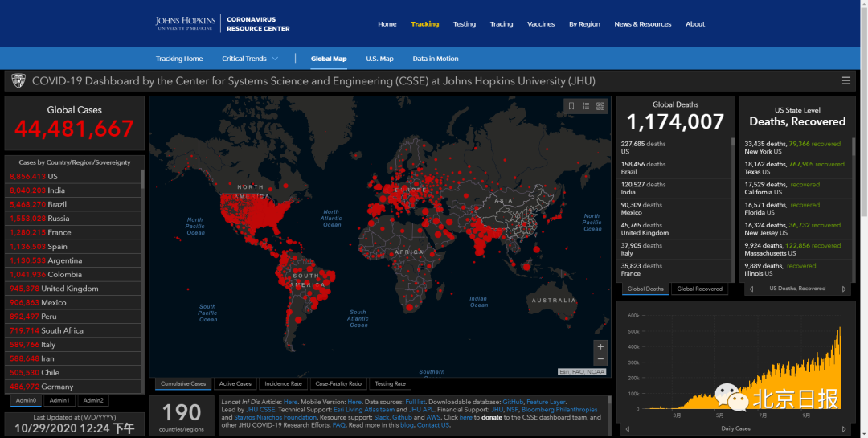
Task: Open the basemap gallery grid icon
Action: coord(600,106)
